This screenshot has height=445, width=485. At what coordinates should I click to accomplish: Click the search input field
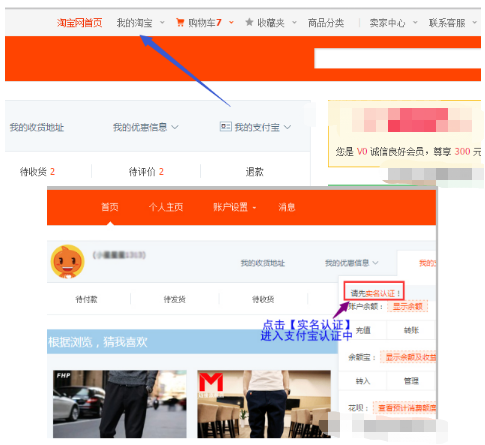tap(397, 58)
